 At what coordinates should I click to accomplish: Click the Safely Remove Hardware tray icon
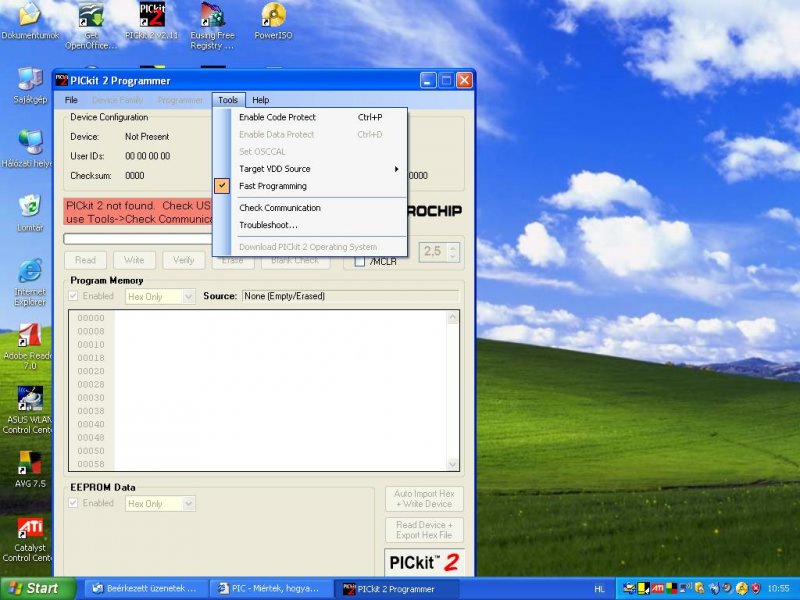pyautogui.click(x=630, y=588)
